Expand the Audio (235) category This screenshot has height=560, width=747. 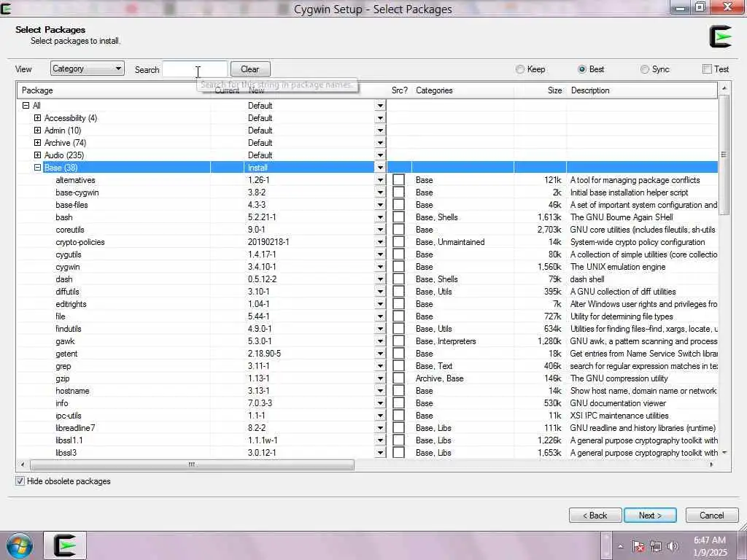point(38,155)
